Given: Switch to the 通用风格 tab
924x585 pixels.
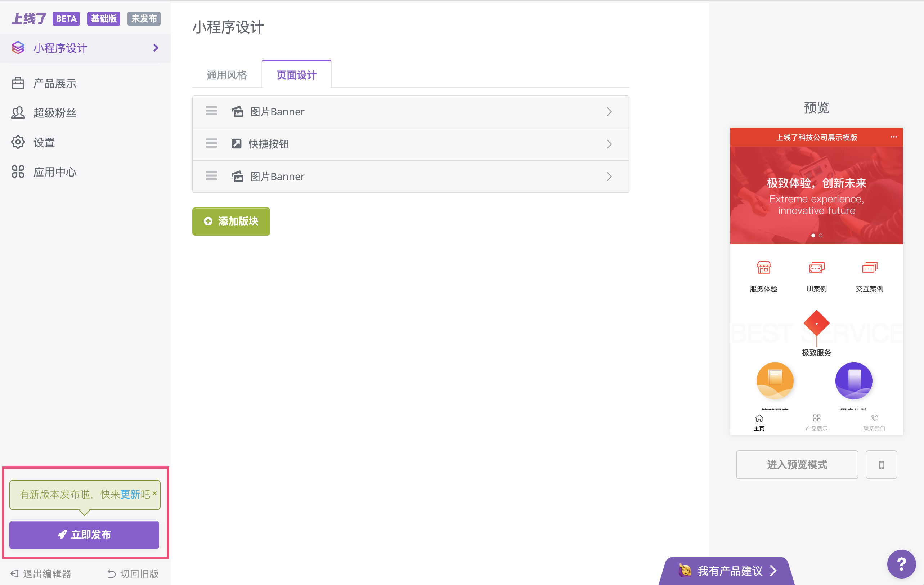Looking at the screenshot, I should [x=227, y=75].
